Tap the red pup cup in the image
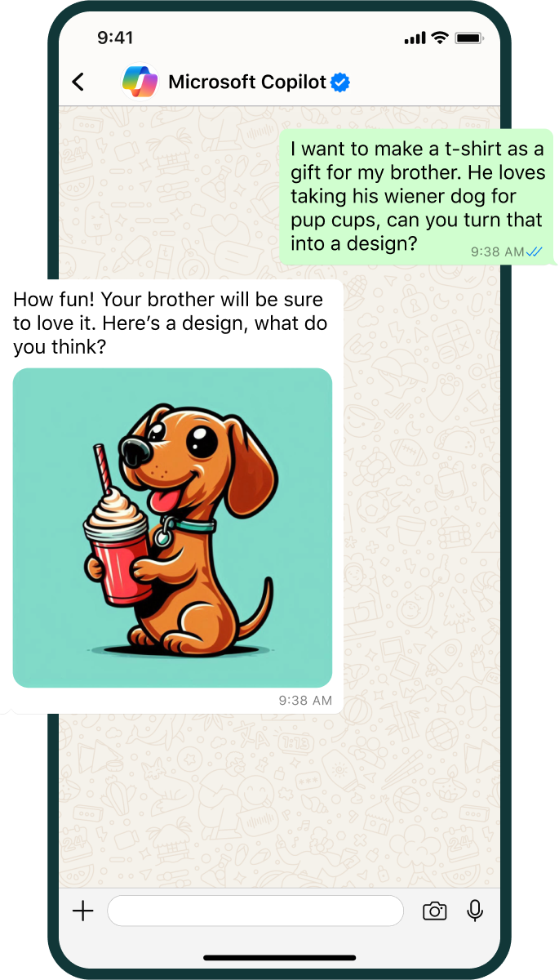 coord(118,563)
